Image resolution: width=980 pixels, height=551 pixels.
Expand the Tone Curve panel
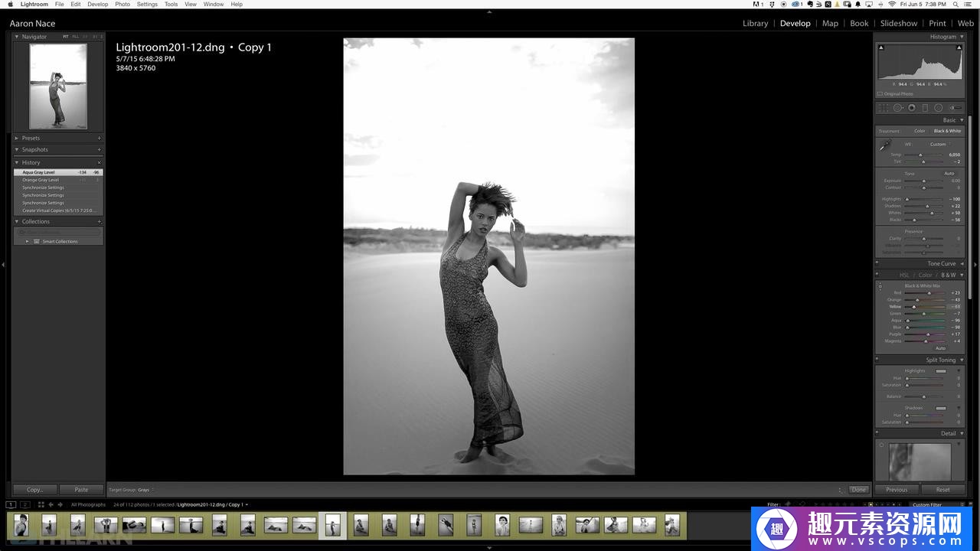click(x=962, y=264)
